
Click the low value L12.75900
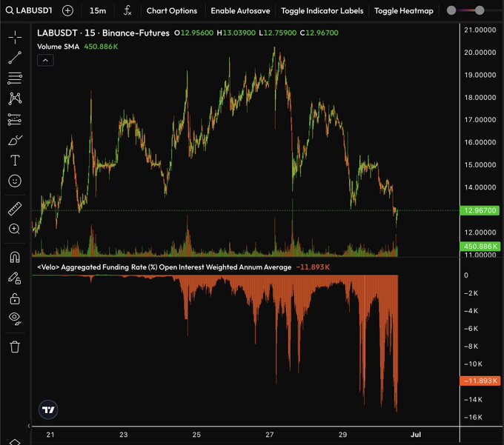278,33
